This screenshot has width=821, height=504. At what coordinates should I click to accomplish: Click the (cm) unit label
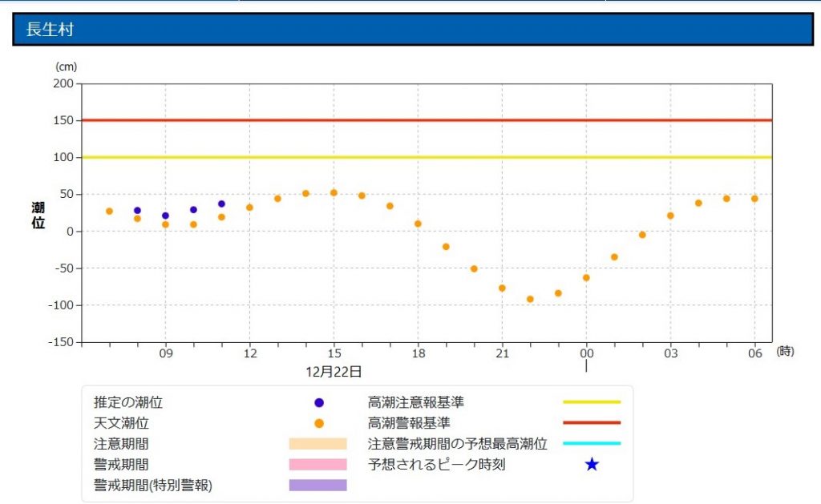pos(67,67)
